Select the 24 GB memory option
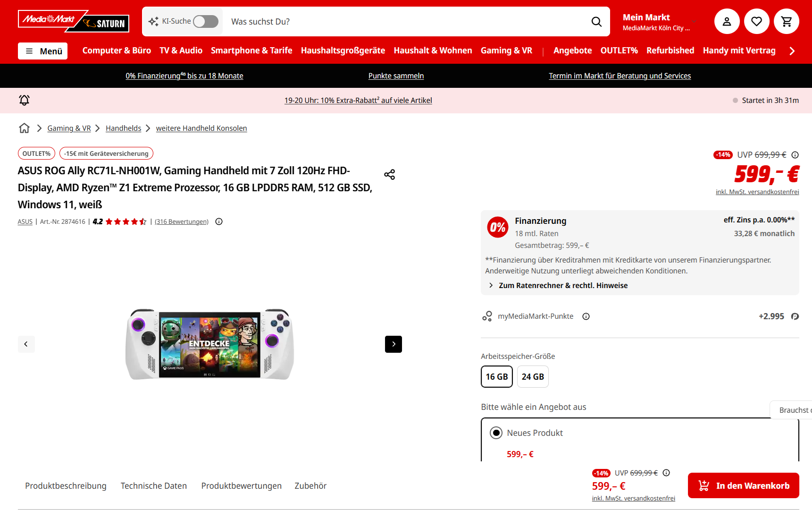Screen dimensions: 812x510 point(533,377)
